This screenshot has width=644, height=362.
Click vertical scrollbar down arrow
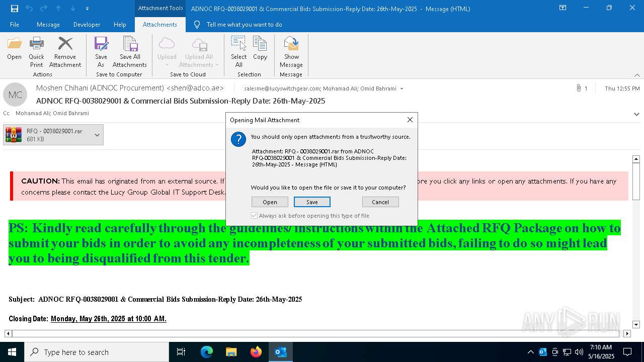636,325
